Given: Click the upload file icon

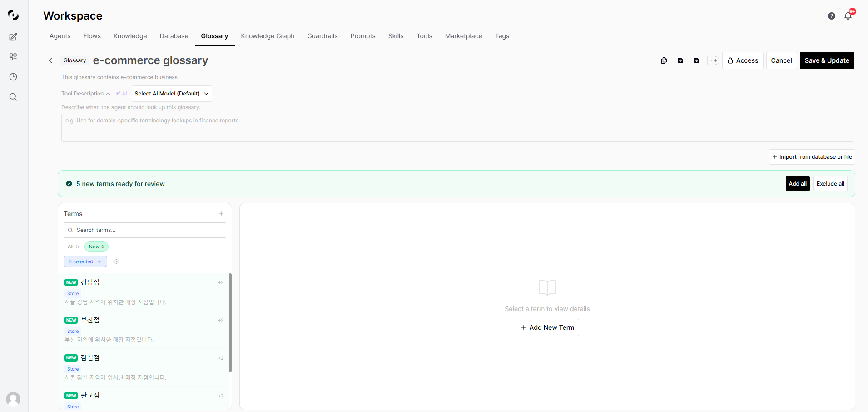Looking at the screenshot, I should pos(680,60).
